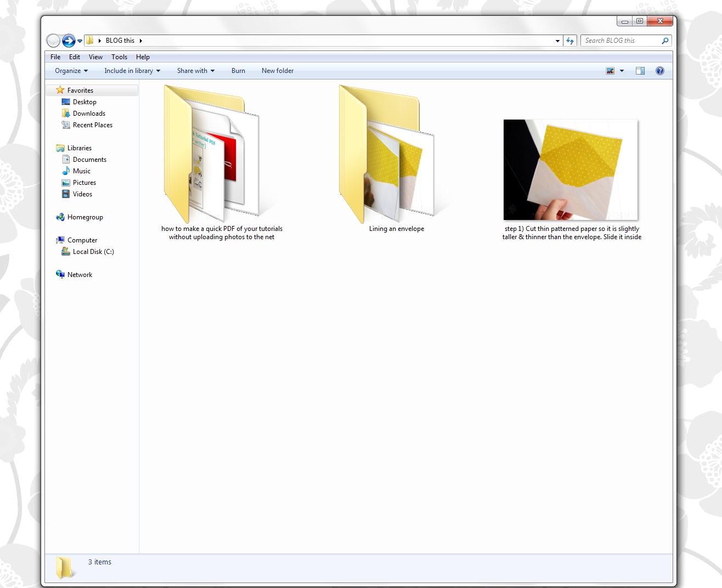Click the Back navigation arrow
Viewport: 722px width, 588px height.
[53, 41]
